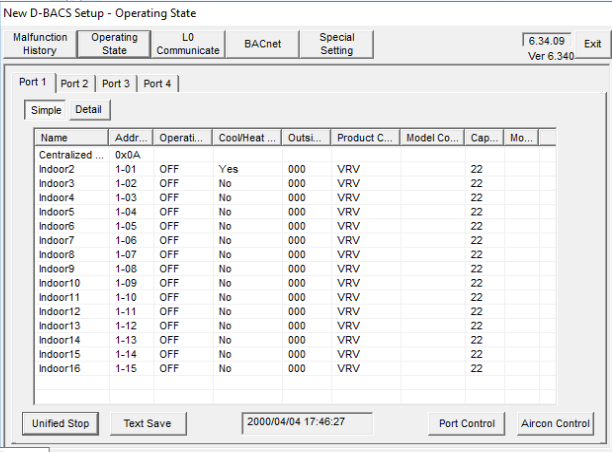Switch to the Port 3 tab
Image resolution: width=612 pixels, height=452 pixels.
[116, 83]
